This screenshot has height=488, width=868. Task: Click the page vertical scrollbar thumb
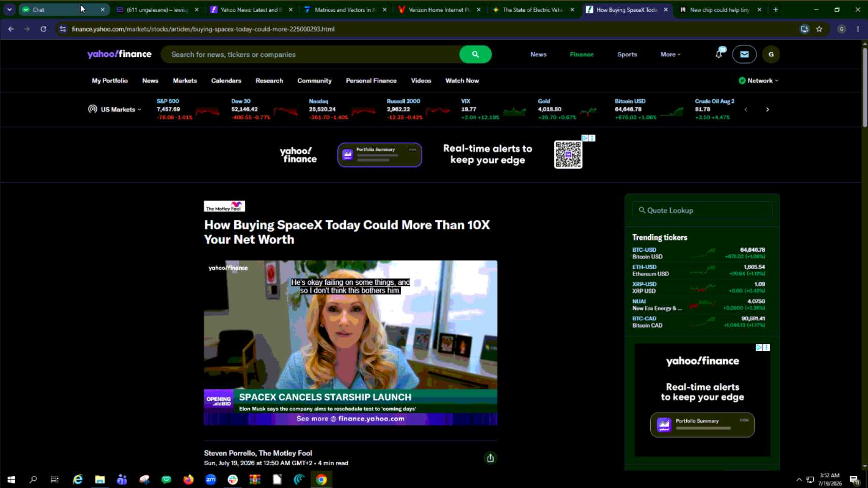[x=864, y=86]
